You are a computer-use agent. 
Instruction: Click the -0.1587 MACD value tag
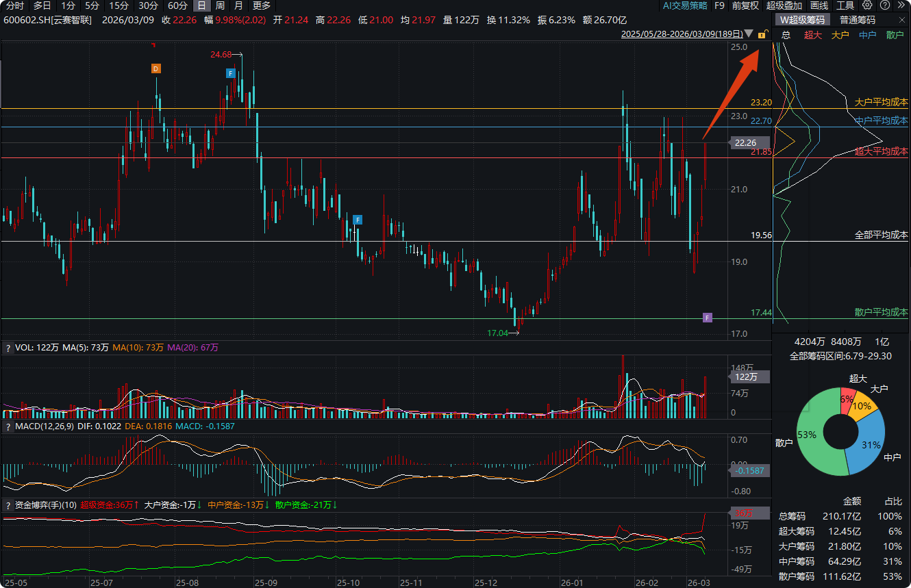click(x=750, y=471)
